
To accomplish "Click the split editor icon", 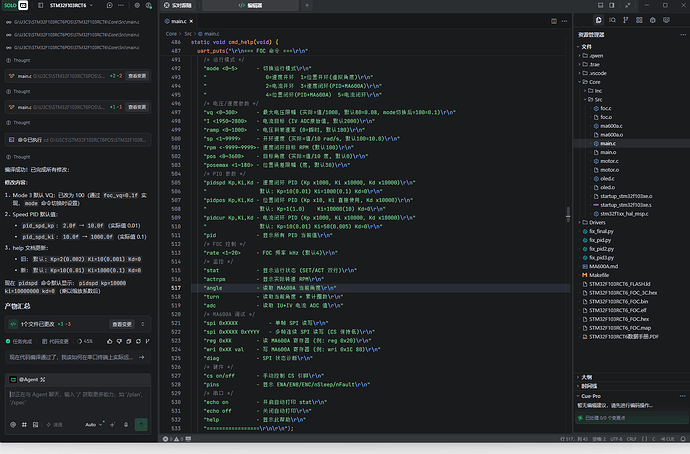I will 554,21.
